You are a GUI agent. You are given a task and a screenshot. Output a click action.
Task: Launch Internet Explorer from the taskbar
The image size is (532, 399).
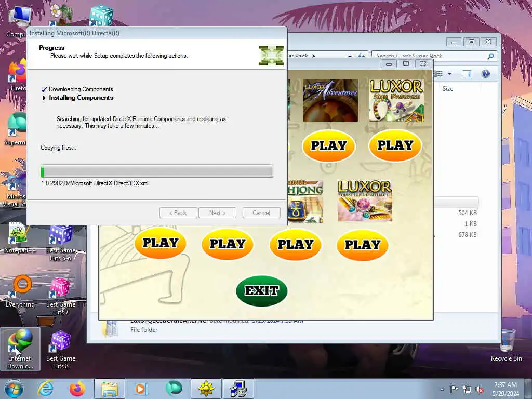[45, 389]
